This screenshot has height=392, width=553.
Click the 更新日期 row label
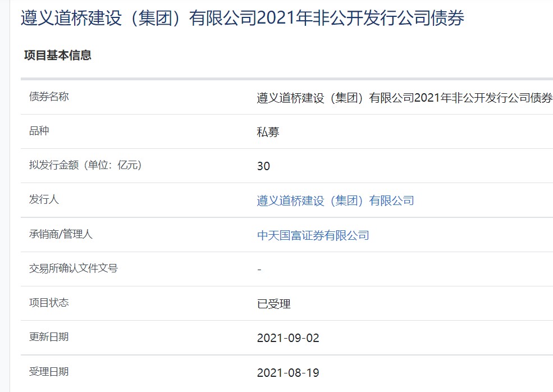49,337
